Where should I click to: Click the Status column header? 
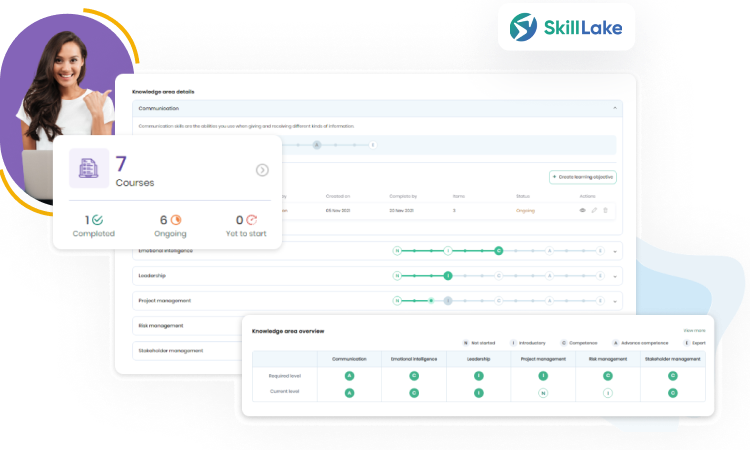coord(523,197)
